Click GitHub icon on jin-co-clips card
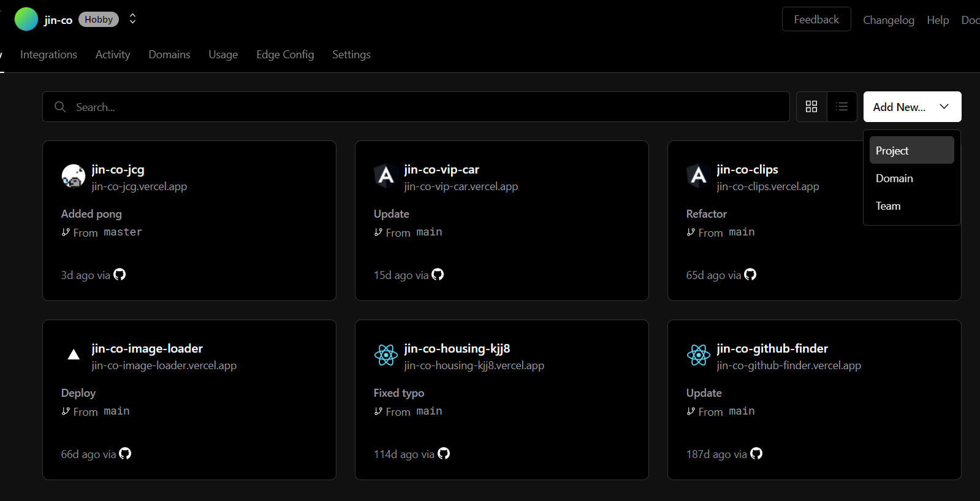The height and width of the screenshot is (501, 980). pyautogui.click(x=750, y=274)
